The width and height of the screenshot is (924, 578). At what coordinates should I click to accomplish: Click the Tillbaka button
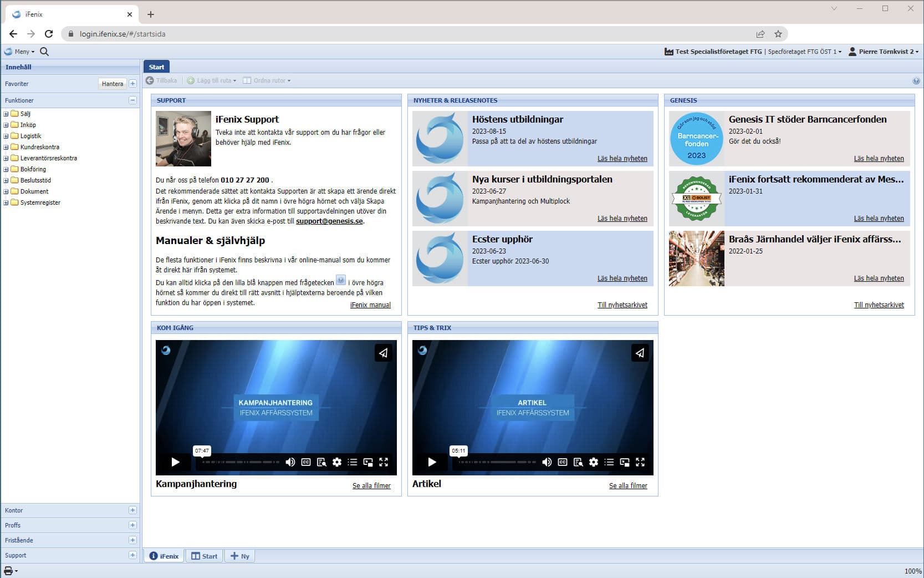tap(161, 80)
